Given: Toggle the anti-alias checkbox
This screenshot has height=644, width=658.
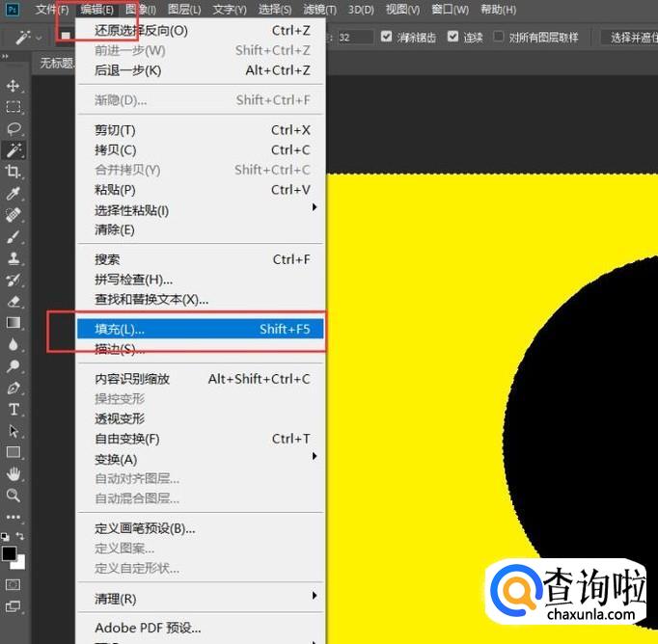Looking at the screenshot, I should pyautogui.click(x=387, y=37).
